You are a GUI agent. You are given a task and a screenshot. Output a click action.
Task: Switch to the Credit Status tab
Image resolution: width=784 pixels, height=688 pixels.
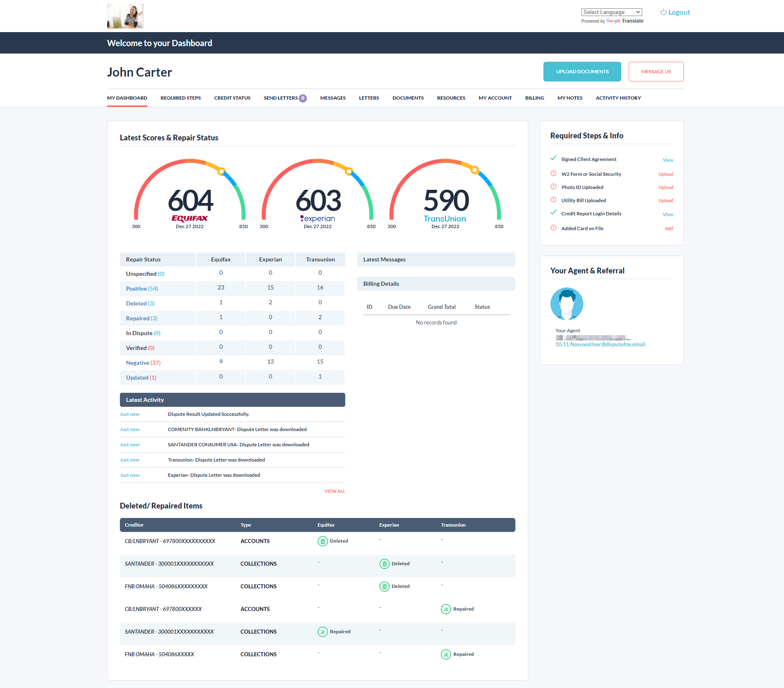coord(232,98)
